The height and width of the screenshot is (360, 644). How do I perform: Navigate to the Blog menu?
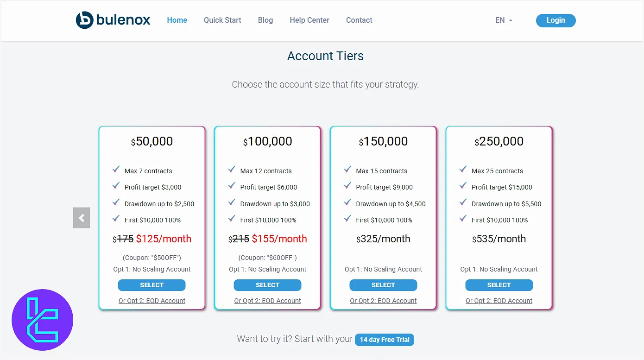265,20
